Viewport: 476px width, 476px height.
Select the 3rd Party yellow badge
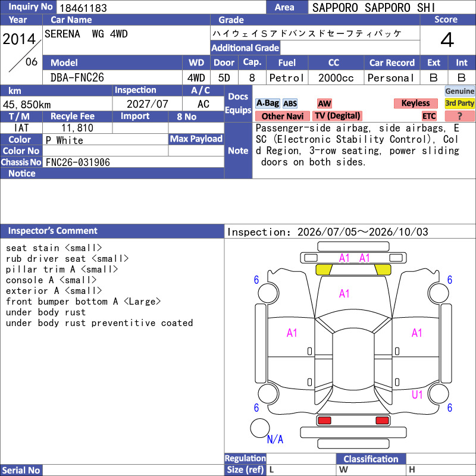coord(459,103)
